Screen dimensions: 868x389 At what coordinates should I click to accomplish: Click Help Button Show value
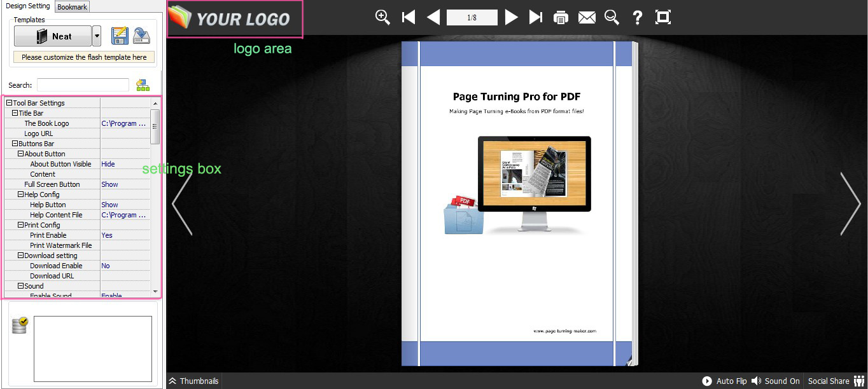click(x=109, y=205)
